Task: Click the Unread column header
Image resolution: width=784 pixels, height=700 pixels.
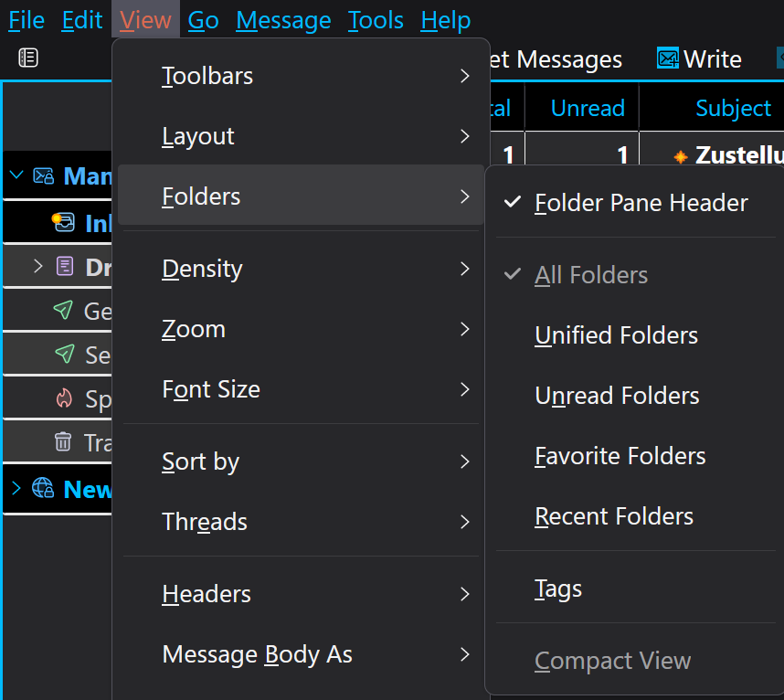Action: click(x=588, y=108)
